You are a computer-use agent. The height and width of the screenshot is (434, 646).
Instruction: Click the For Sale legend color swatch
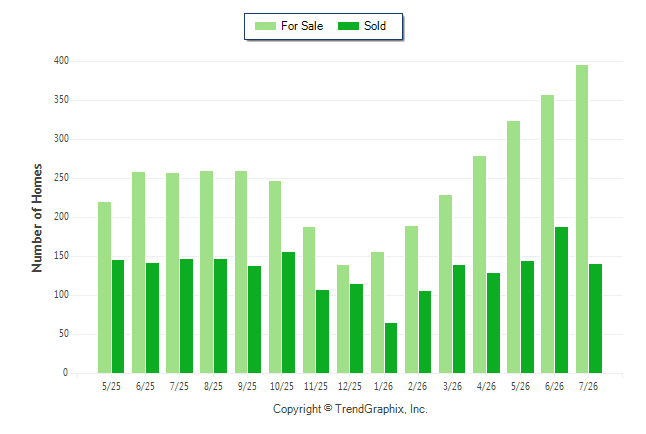[265, 26]
